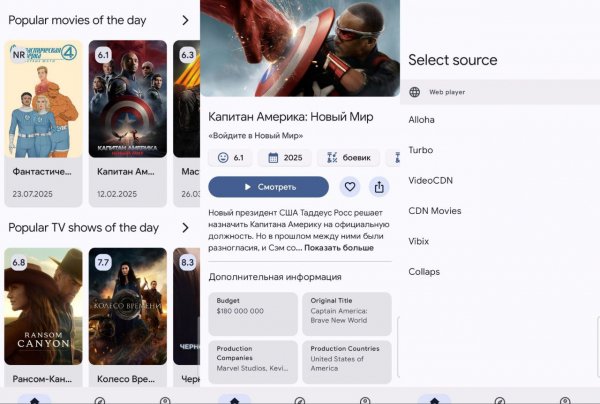Open the Колесо Времени show poster
This screenshot has width=600, height=404.
pos(128,306)
